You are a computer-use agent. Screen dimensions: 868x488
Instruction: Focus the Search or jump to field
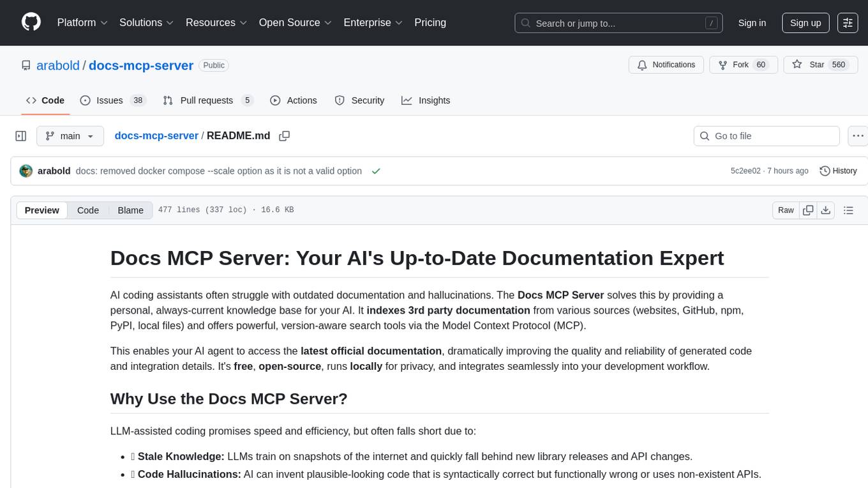click(x=619, y=23)
